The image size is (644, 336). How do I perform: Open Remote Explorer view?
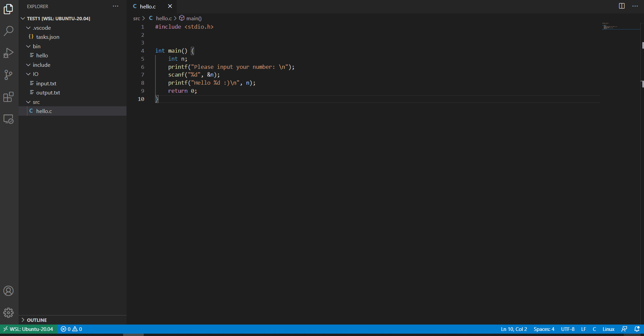point(8,119)
